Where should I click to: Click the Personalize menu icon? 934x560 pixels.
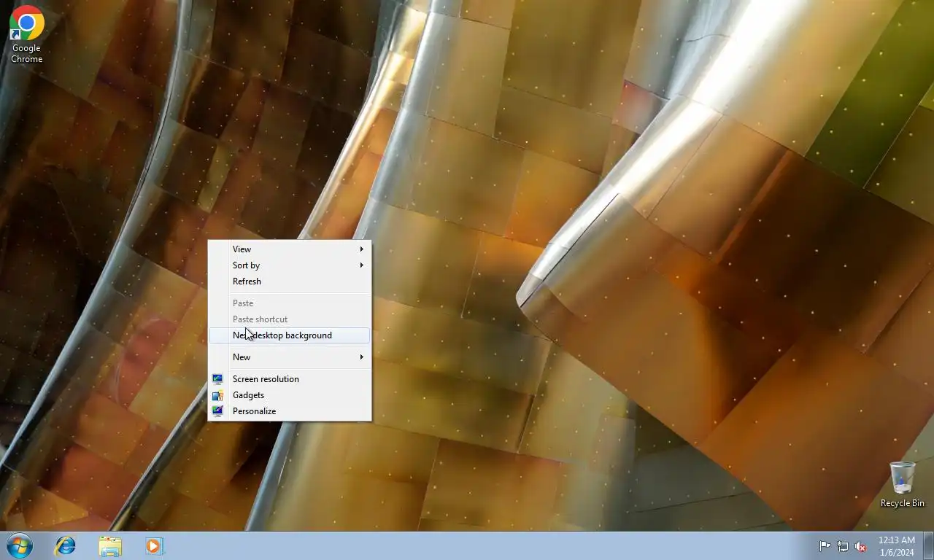[x=217, y=411]
